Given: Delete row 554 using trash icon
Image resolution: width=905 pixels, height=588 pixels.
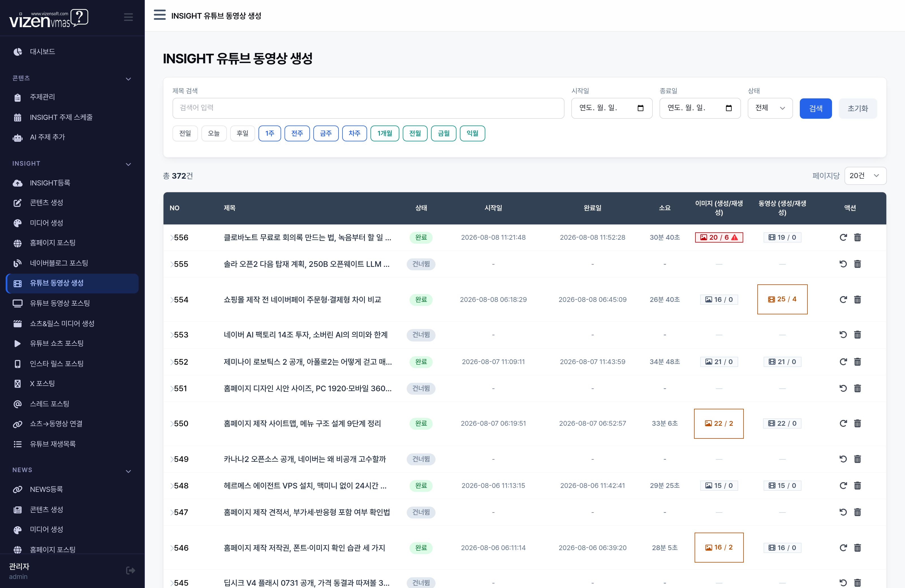Looking at the screenshot, I should (857, 299).
